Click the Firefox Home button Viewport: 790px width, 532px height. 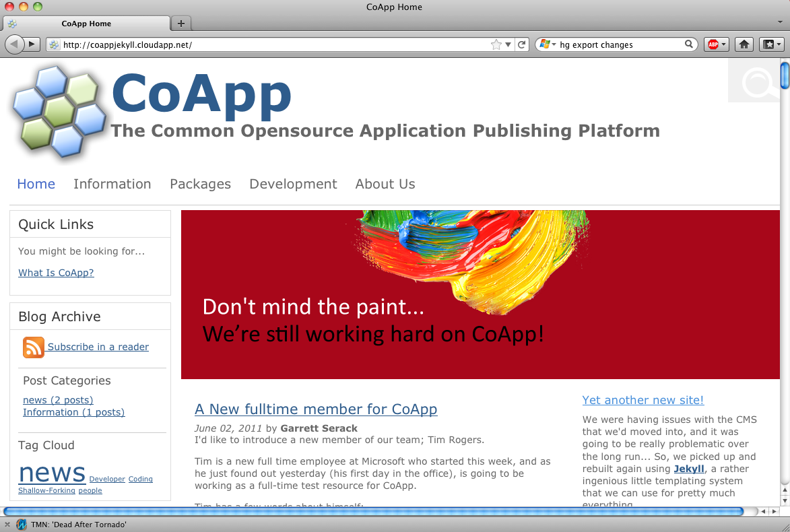pos(744,44)
